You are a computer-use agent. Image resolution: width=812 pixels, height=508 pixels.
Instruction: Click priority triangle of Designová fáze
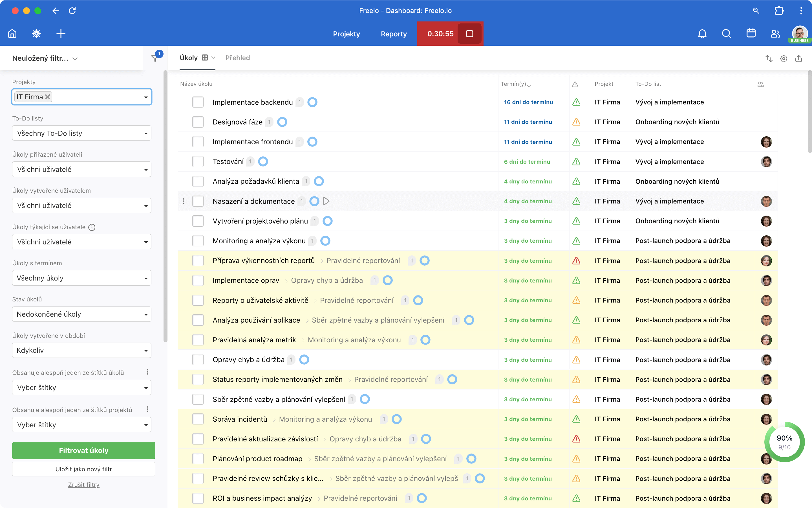coord(576,122)
